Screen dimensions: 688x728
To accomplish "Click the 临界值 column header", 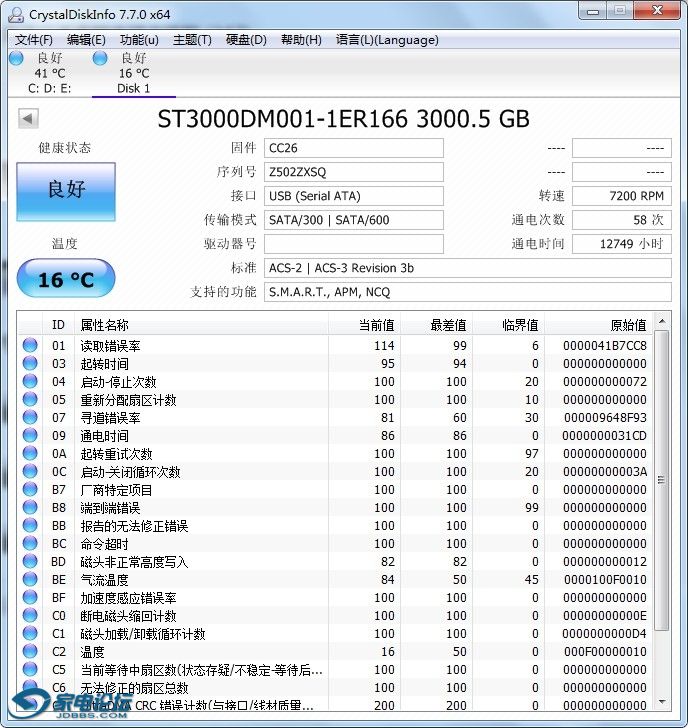I will coord(509,325).
